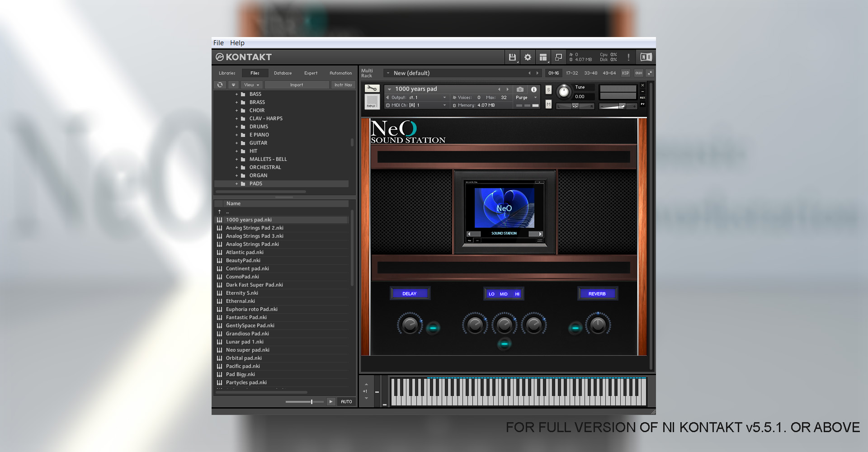The image size is (868, 452).
Task: Open the instrument edit wrench icon
Action: tap(372, 89)
